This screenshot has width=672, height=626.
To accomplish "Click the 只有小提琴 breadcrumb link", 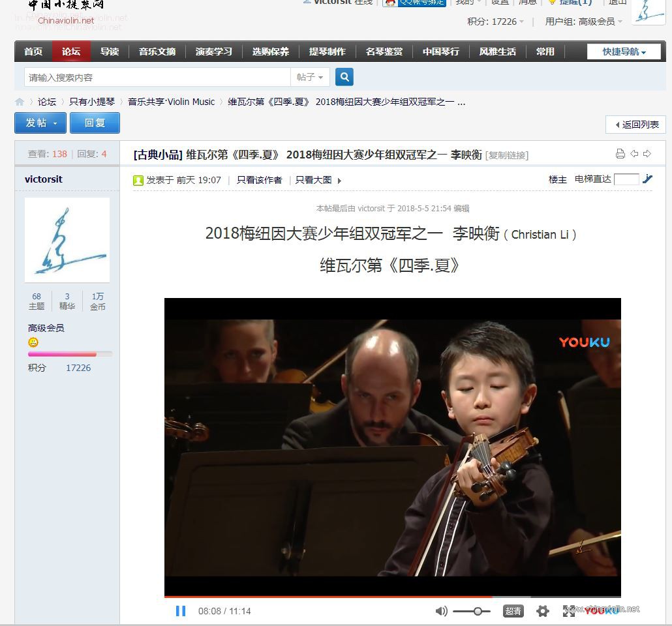I will (92, 102).
